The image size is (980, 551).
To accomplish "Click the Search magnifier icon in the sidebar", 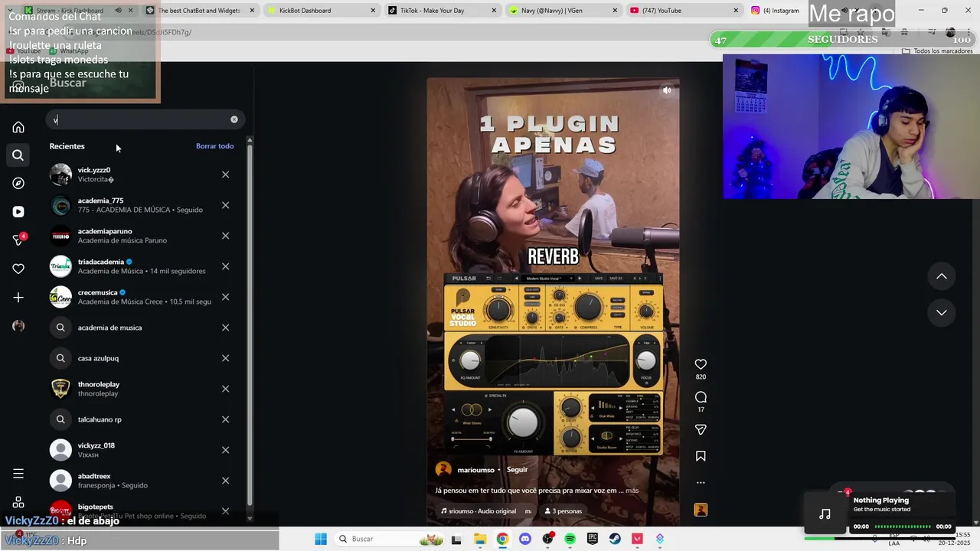I will [18, 155].
